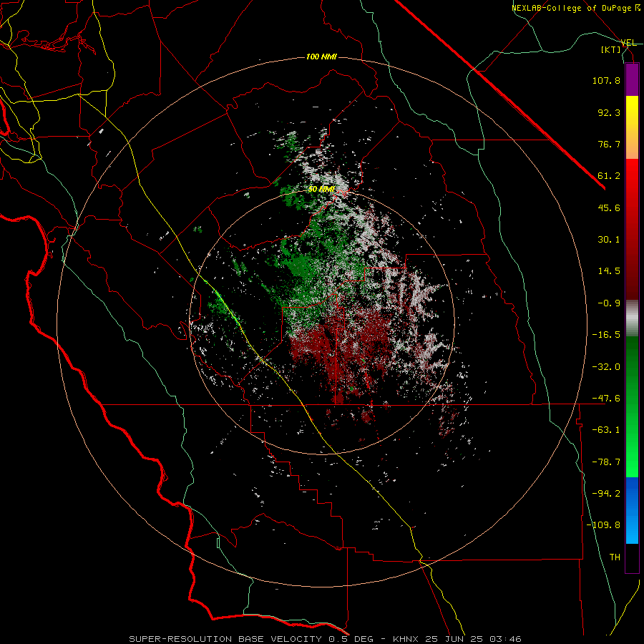Screen dimensions: 644x644
Task: Click the 92.3 velocity scale value
Action: (609, 112)
